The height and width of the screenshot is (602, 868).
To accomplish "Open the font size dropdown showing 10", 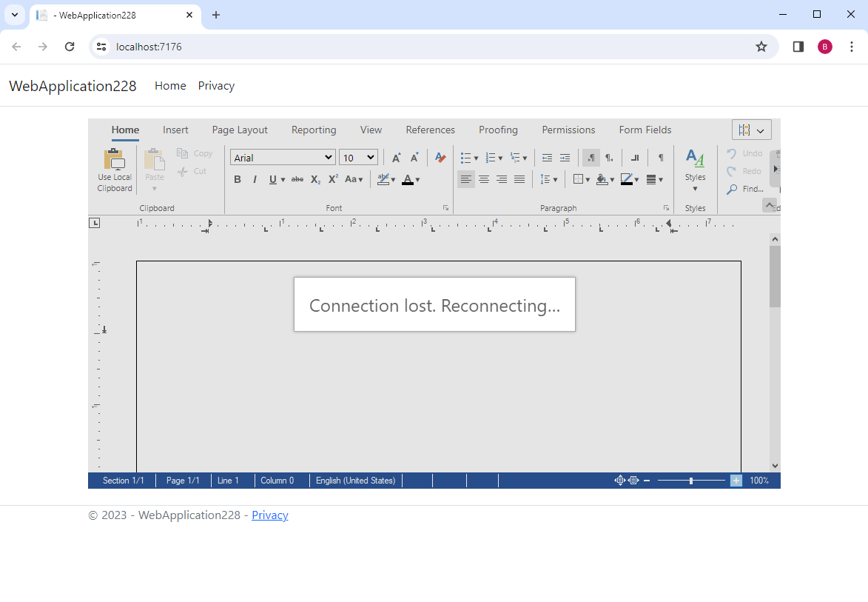I will click(x=359, y=157).
